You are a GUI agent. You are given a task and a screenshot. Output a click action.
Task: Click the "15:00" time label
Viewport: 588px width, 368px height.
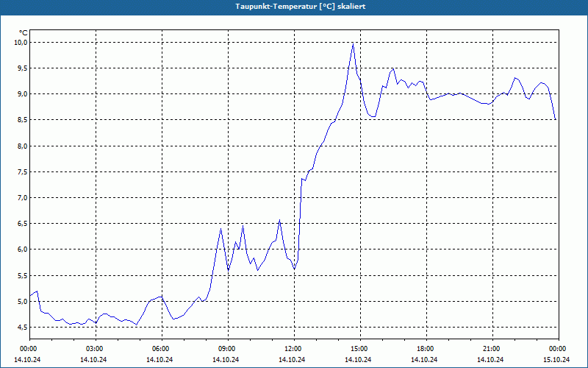[360, 349]
